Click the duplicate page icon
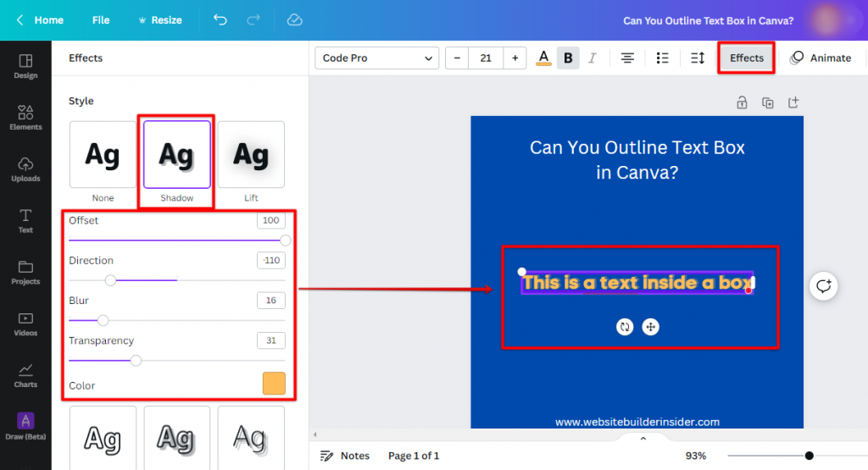The image size is (868, 470). [768, 102]
